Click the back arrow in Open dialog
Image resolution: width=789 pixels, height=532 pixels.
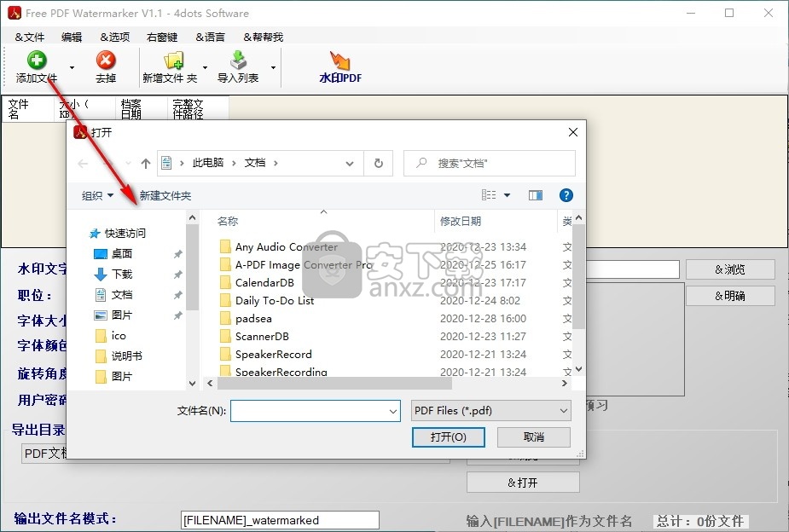[83, 164]
